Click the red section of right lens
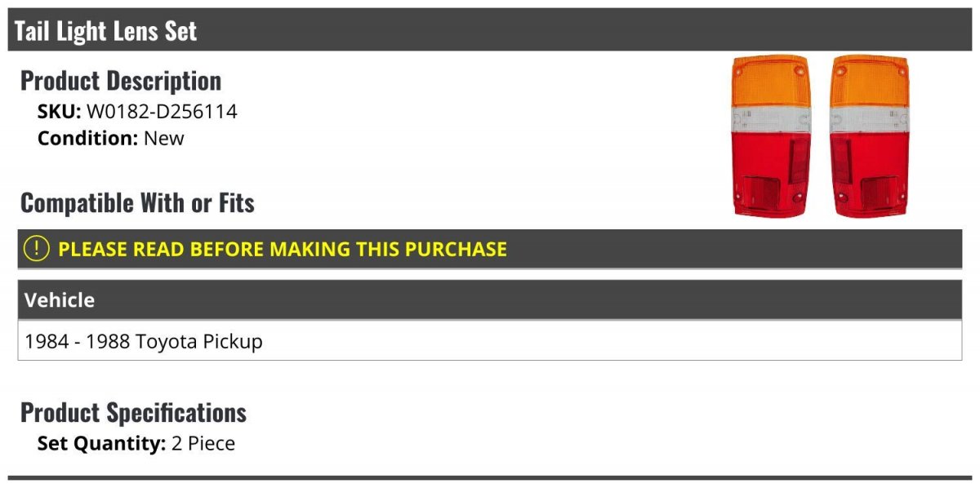 click(870, 175)
